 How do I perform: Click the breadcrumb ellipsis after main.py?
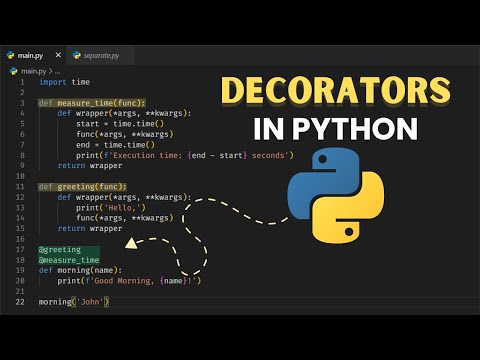(57, 71)
